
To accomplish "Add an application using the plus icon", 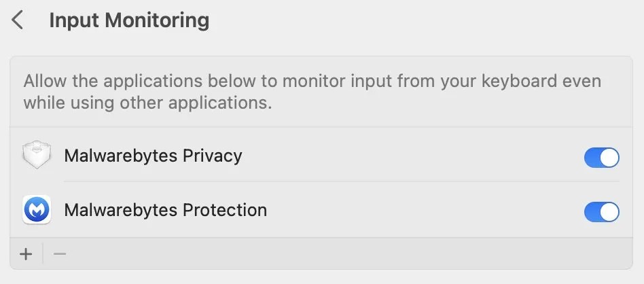I will click(26, 254).
